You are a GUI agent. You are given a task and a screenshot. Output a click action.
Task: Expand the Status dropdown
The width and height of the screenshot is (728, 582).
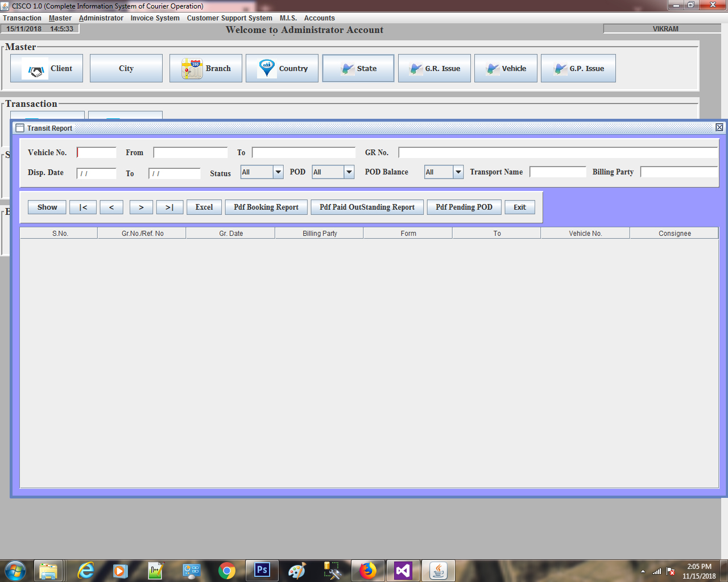pos(278,172)
